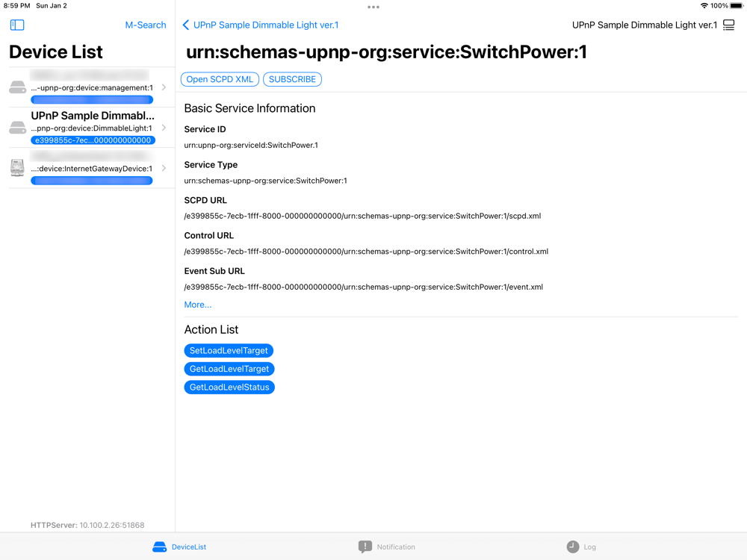This screenshot has width=747, height=560.
Task: Go back to UPnP Sample Dimmable Light ver.1
Action: pos(261,25)
